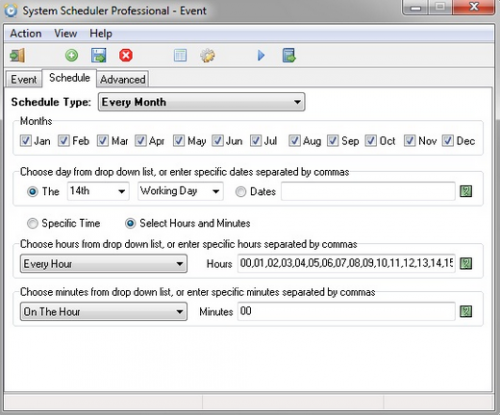
Task: Disable the Sep month checkbox
Action: pyautogui.click(x=333, y=141)
